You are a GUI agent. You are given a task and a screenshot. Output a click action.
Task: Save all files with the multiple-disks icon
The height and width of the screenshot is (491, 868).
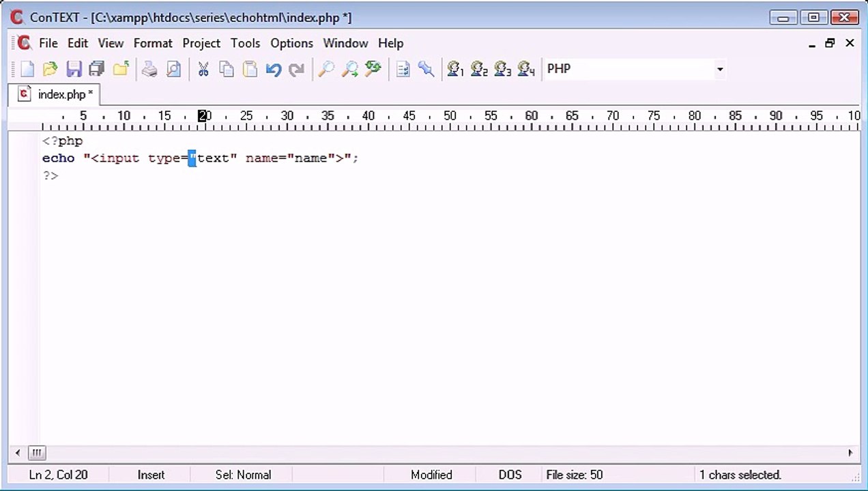(97, 69)
